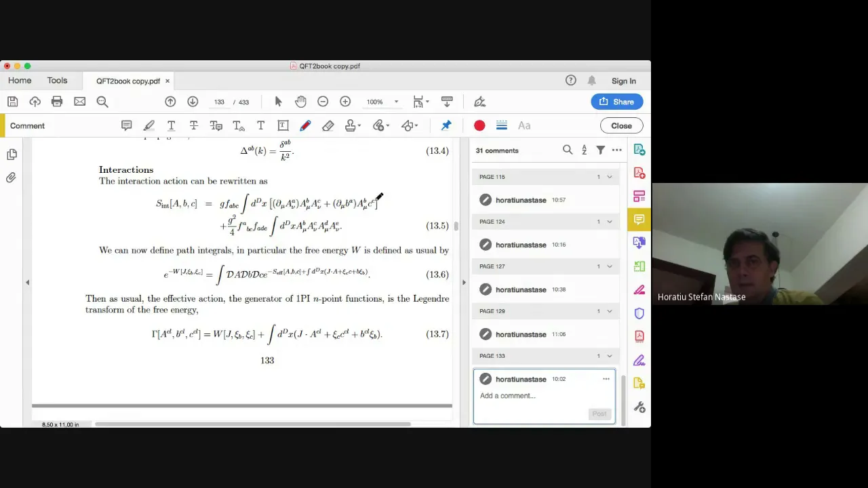This screenshot has width=868, height=488.
Task: Open the red color picker circle
Action: [x=479, y=125]
